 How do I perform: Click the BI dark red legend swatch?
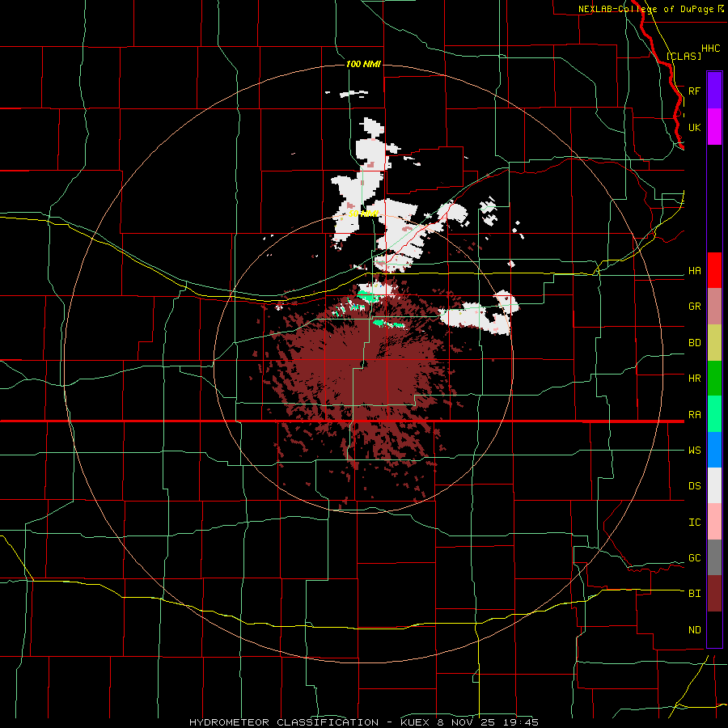pos(714,594)
